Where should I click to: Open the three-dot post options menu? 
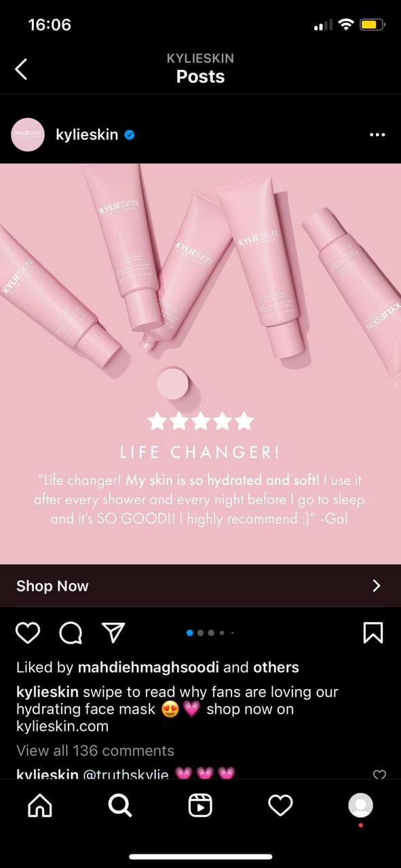(x=377, y=135)
